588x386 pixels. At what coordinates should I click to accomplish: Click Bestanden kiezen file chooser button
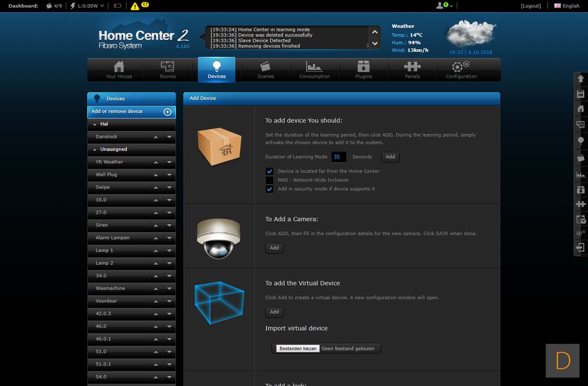[x=298, y=348]
